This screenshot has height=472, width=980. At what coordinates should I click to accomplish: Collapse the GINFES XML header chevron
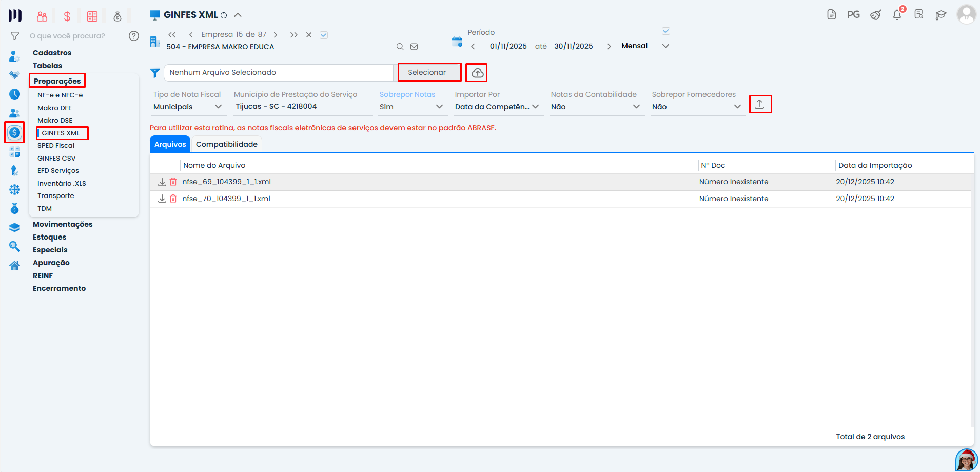point(238,15)
